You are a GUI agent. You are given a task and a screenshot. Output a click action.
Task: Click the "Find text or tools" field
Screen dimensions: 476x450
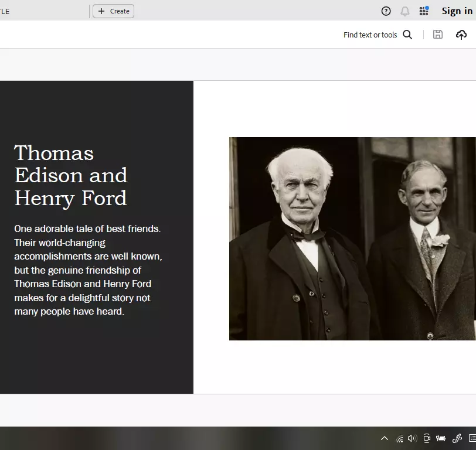370,35
